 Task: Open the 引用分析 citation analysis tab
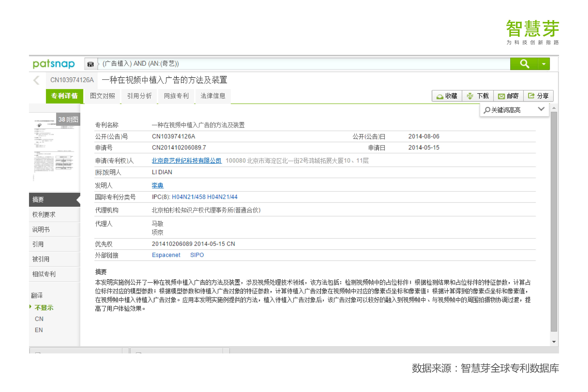(x=139, y=96)
